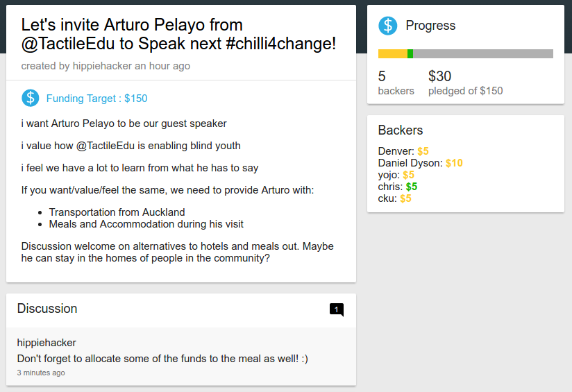This screenshot has height=392, width=572.
Task: Click the Progress panel dollar icon
Action: pos(387,26)
